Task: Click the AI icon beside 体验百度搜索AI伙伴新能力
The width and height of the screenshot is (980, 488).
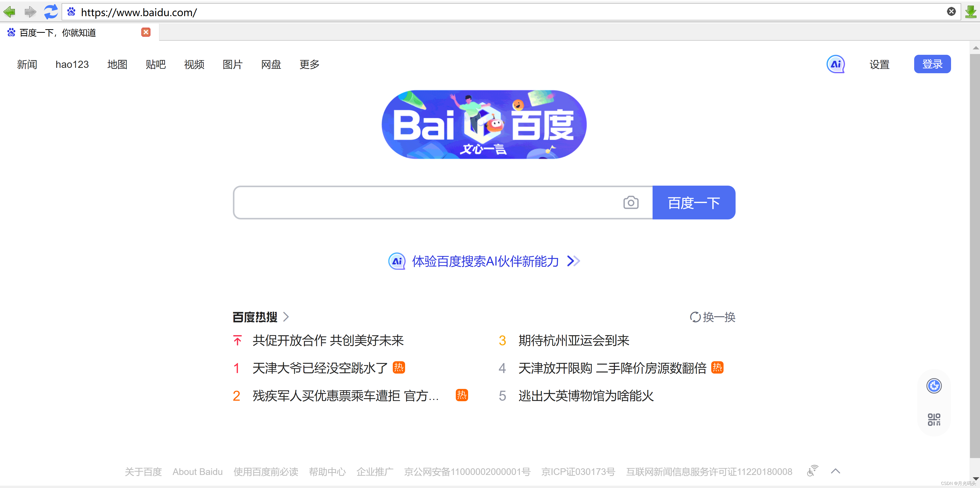Action: click(396, 261)
